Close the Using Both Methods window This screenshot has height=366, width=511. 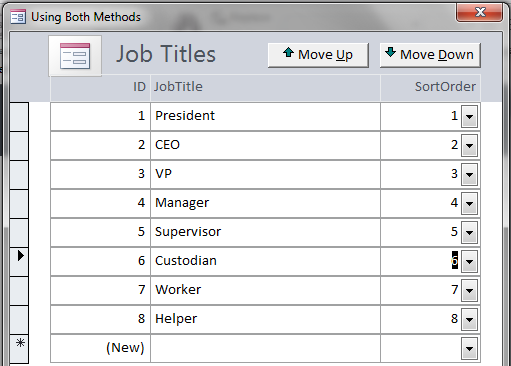click(479, 13)
